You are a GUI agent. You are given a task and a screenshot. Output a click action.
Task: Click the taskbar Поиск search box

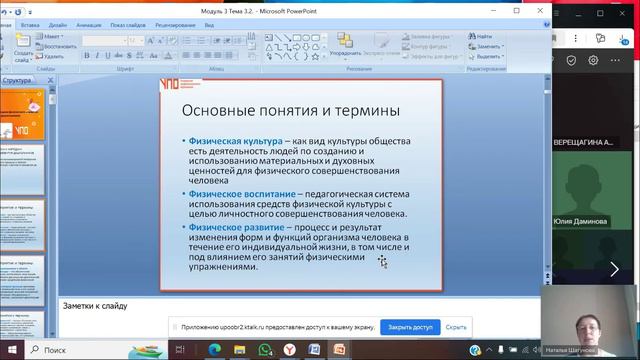(96, 350)
